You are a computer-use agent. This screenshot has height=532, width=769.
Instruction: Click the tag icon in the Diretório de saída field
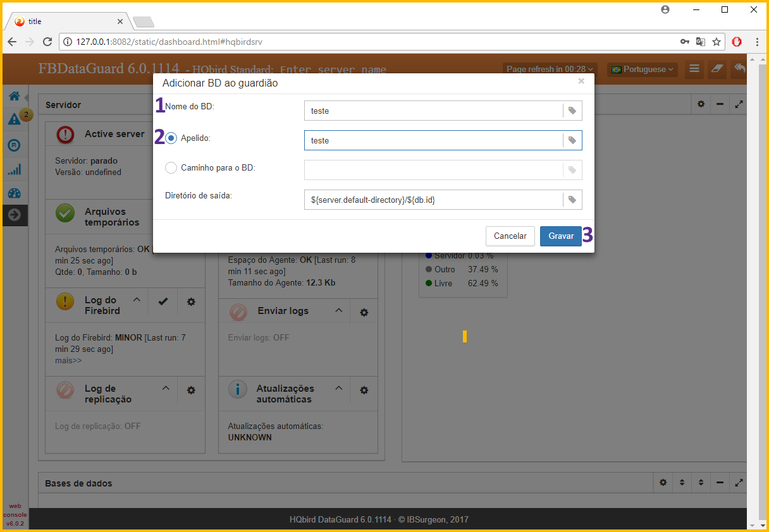click(x=572, y=200)
